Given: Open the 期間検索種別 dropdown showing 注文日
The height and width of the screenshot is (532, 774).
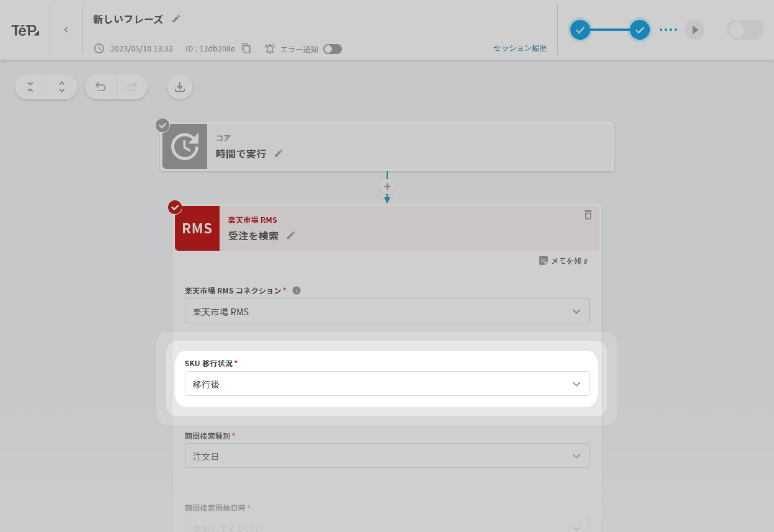Looking at the screenshot, I should [x=387, y=456].
